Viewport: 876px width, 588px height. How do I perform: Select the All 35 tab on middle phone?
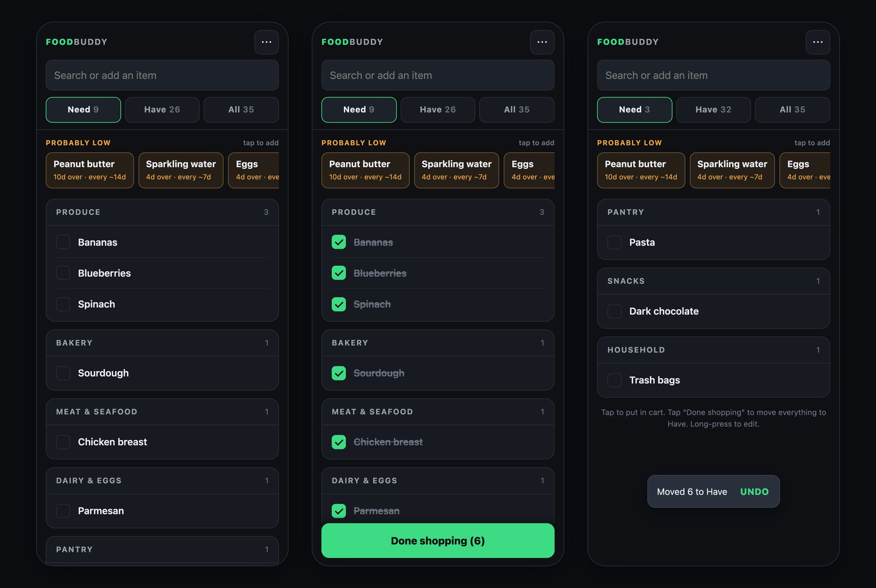coord(517,110)
